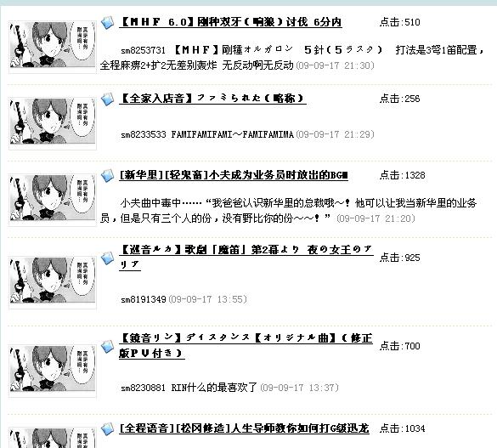Click the note icon beside 鏡音リン title

(107, 346)
